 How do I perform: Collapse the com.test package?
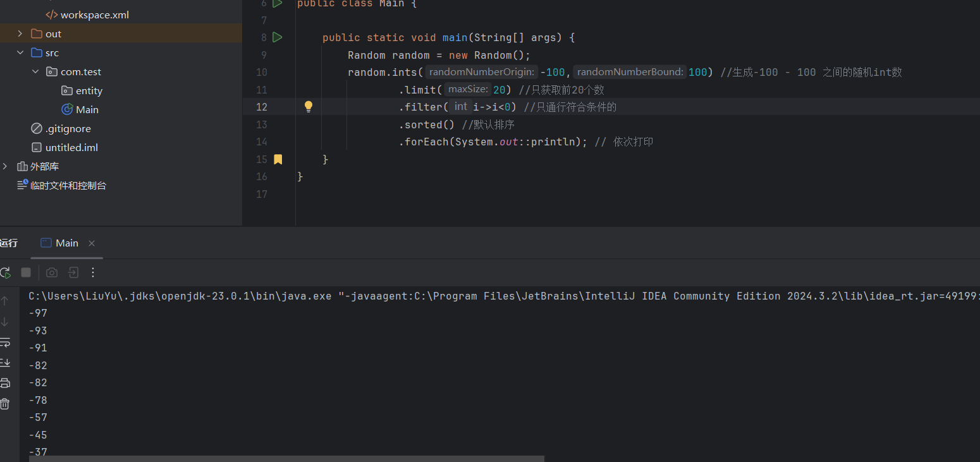(x=35, y=71)
